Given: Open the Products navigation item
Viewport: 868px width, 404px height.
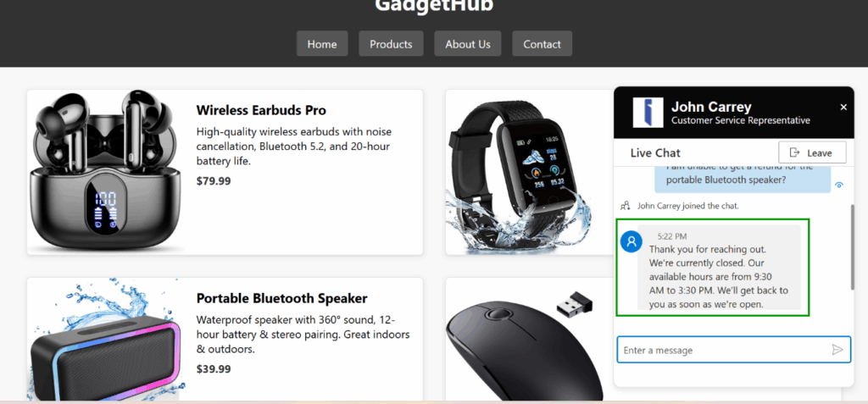Looking at the screenshot, I should click(x=391, y=44).
